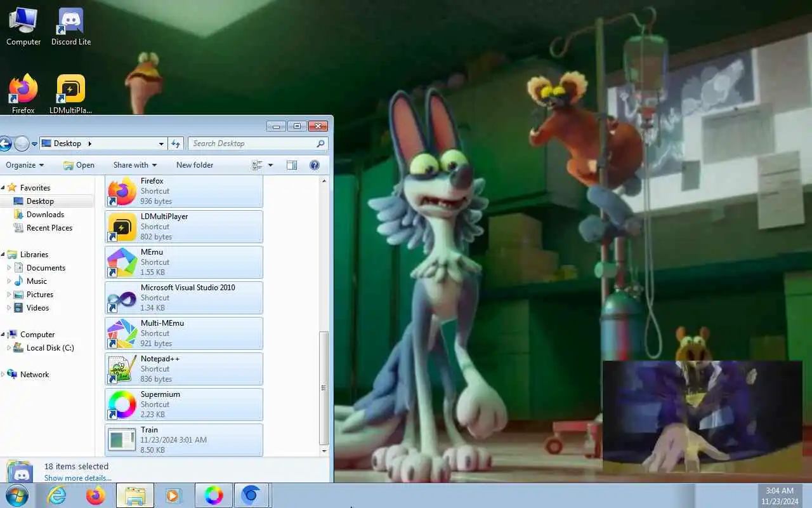
Task: Open the recent pages dropdown arrow
Action: 34,144
